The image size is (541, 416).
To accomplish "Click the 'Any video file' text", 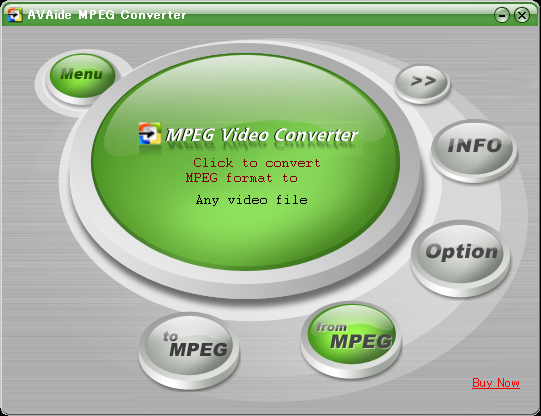I will coord(252,200).
